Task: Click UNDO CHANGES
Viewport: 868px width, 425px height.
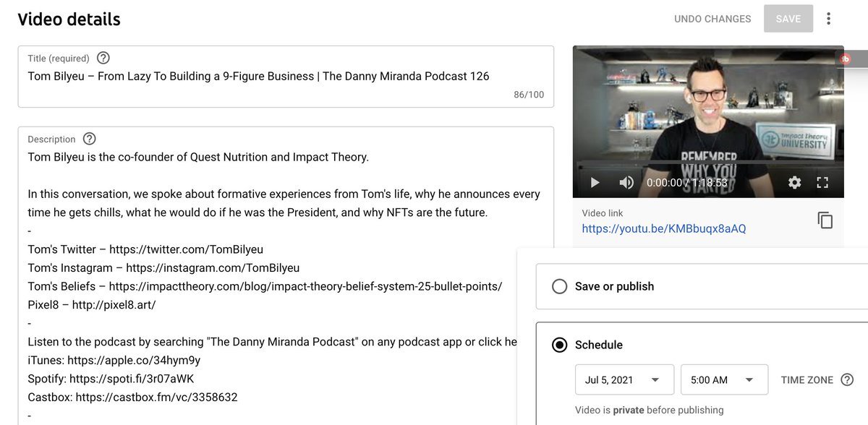Action: 712,19
